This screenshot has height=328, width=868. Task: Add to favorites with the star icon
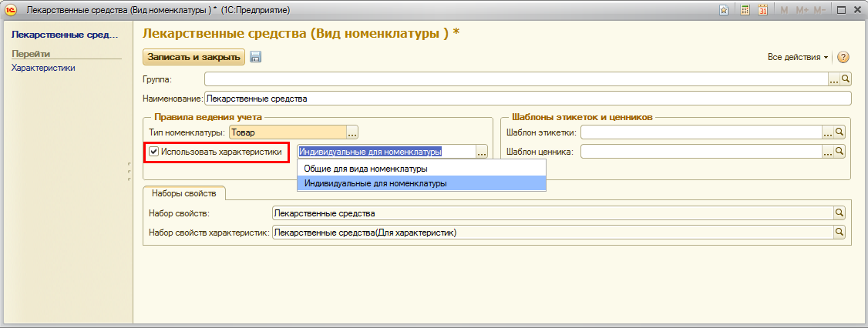724,10
